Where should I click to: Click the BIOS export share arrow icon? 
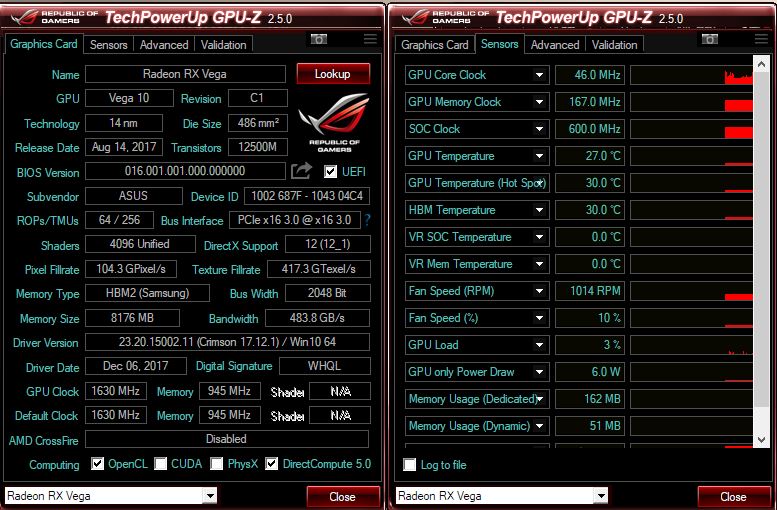pos(301,171)
